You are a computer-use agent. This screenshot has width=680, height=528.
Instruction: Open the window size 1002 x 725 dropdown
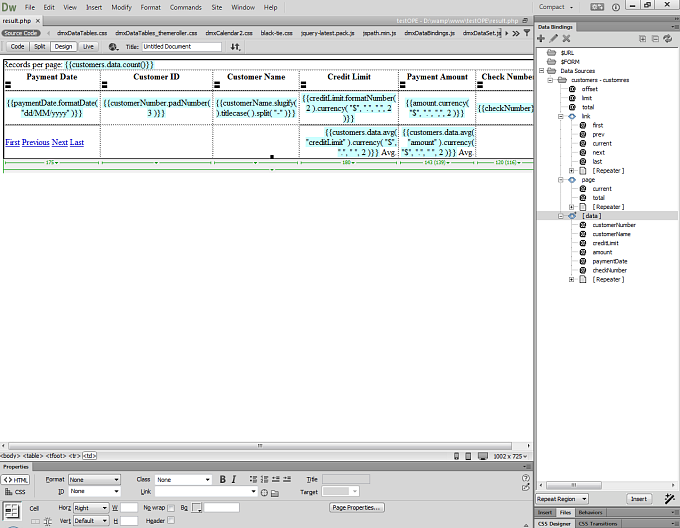pyautogui.click(x=510, y=456)
